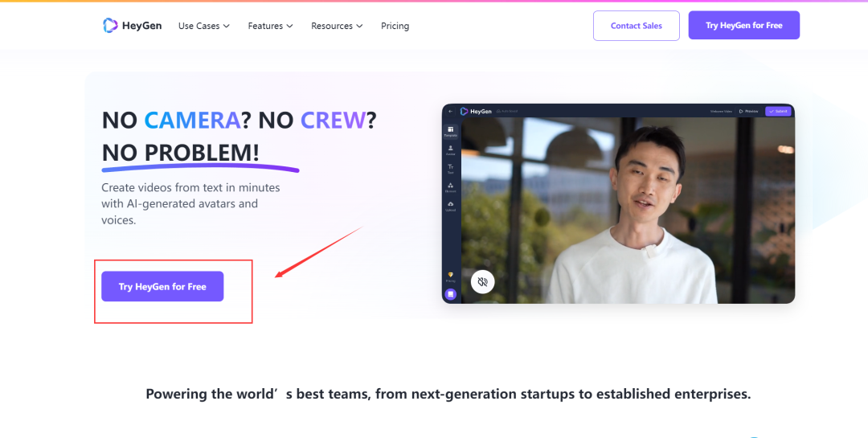Open the purple chat bubble icon in the demo

click(451, 294)
